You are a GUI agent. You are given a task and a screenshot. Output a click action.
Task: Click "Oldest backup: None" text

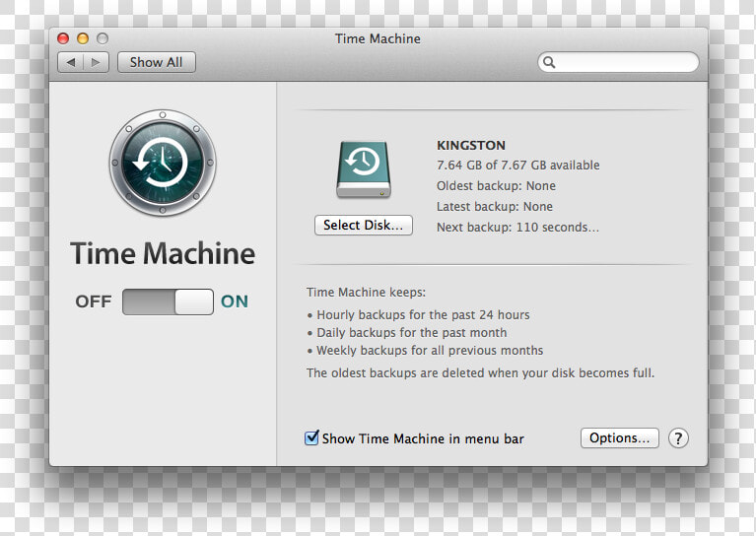click(496, 186)
